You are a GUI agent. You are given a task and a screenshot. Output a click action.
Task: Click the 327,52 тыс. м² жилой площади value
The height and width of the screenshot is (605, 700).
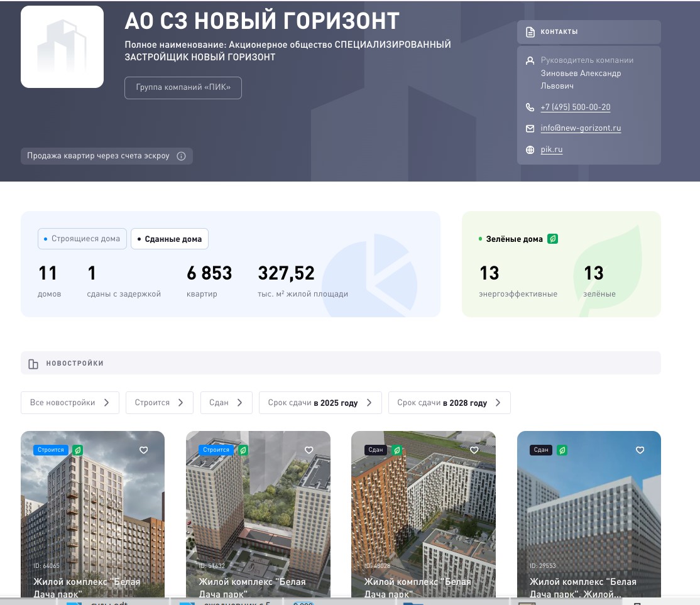pos(303,281)
